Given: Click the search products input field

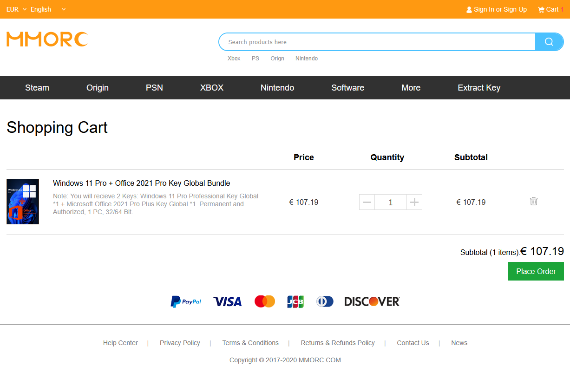Looking at the screenshot, I should coord(376,42).
